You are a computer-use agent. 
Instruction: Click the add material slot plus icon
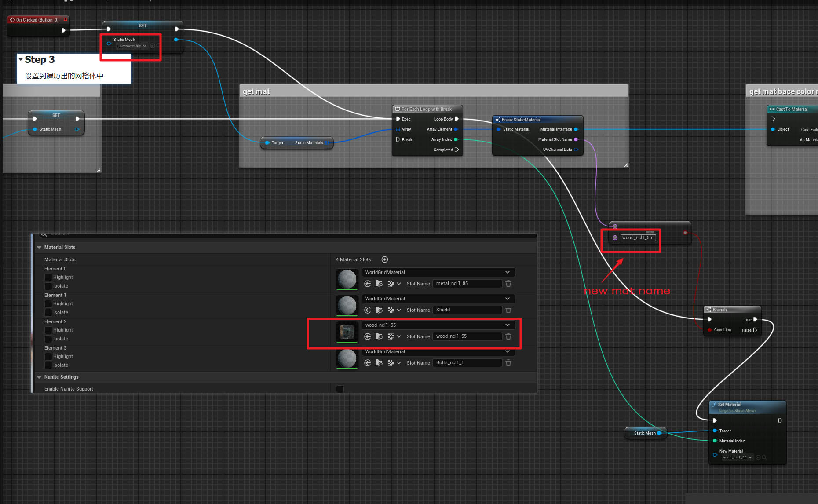click(x=385, y=259)
